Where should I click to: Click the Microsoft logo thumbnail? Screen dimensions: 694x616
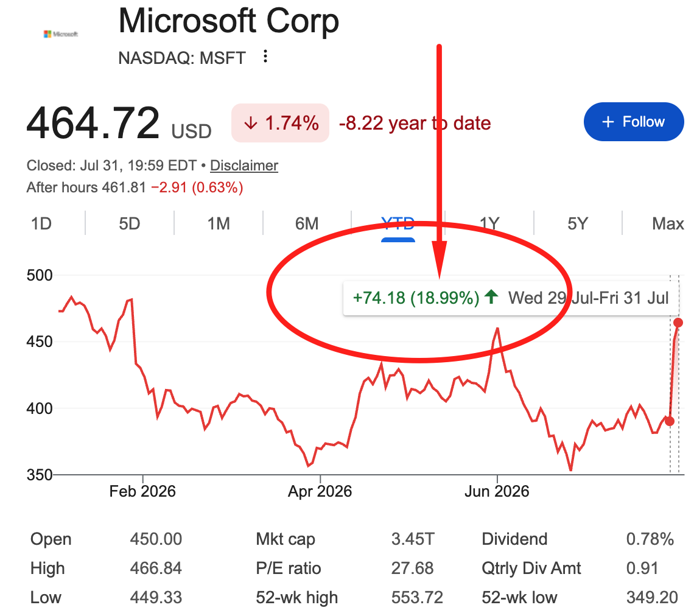pos(61,33)
